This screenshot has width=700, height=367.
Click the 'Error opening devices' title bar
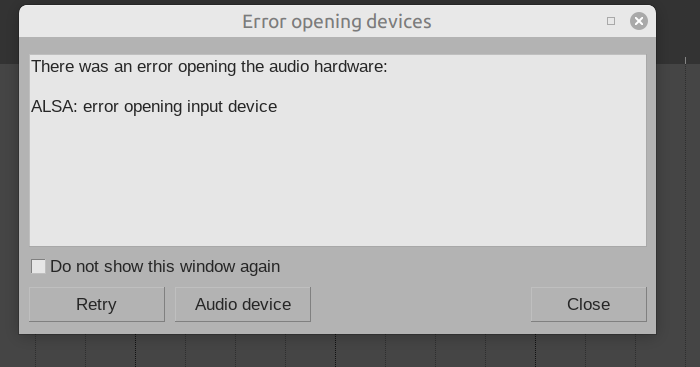tap(337, 21)
